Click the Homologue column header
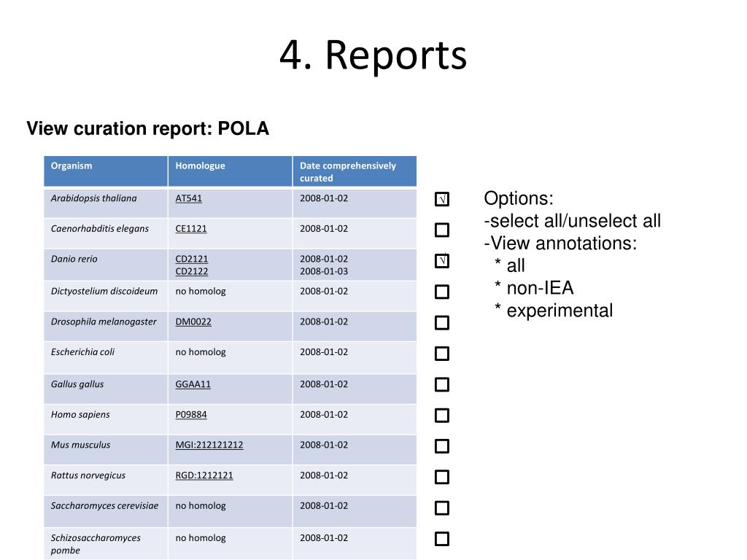Image resolution: width=747 pixels, height=560 pixels. click(230, 171)
